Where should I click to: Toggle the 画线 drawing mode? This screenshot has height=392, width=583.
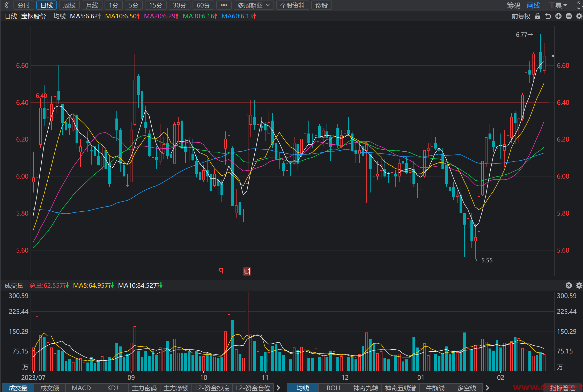tap(534, 5)
